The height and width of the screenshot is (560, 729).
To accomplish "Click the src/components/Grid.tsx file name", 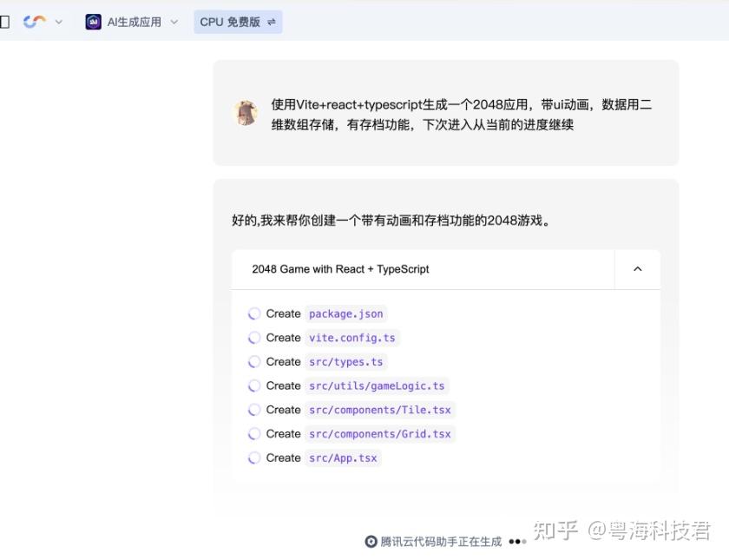I will coord(383,433).
